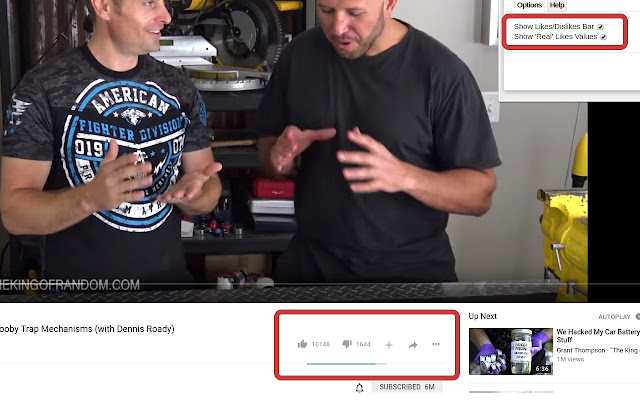Switch to the Options tab

[529, 5]
